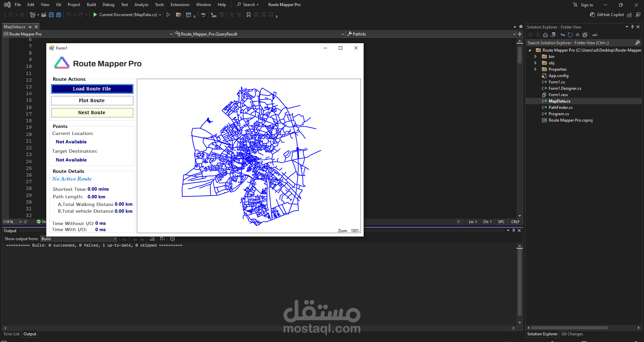This screenshot has width=644, height=342.
Task: Open Show output from Build dropdown
Action: 115,239
